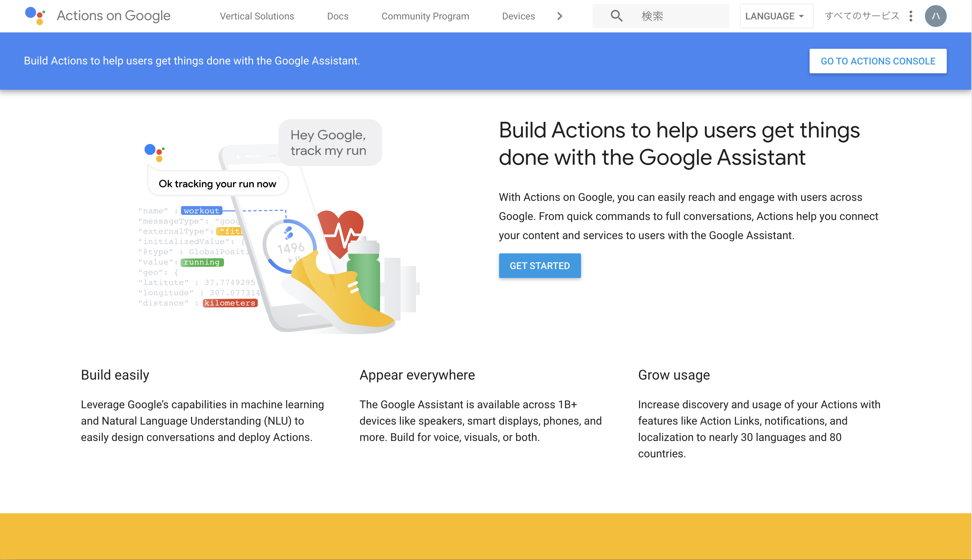Click the red 'kilometers' code tag
Image resolution: width=972 pixels, height=560 pixels.
click(230, 303)
